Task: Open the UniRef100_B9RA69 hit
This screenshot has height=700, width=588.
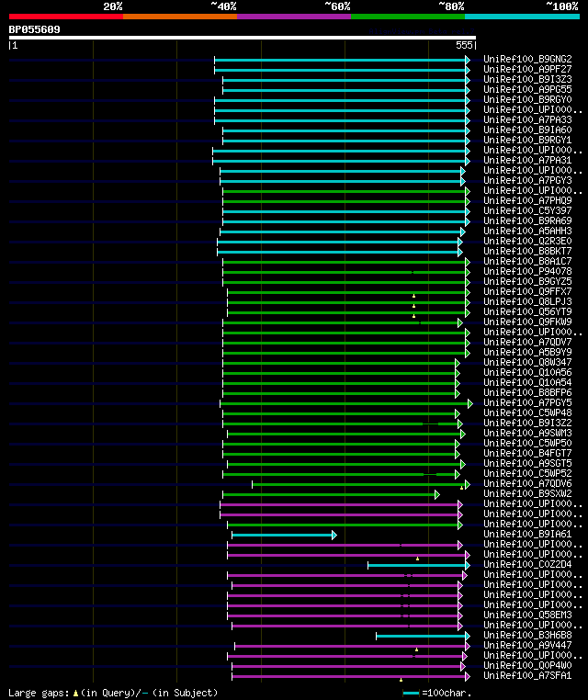Action: pos(527,220)
